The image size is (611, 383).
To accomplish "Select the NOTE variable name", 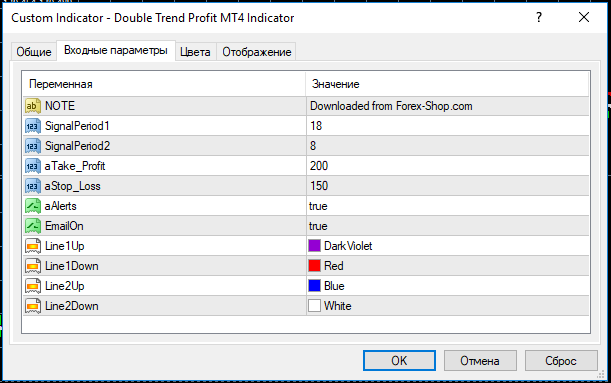I will coord(60,106).
